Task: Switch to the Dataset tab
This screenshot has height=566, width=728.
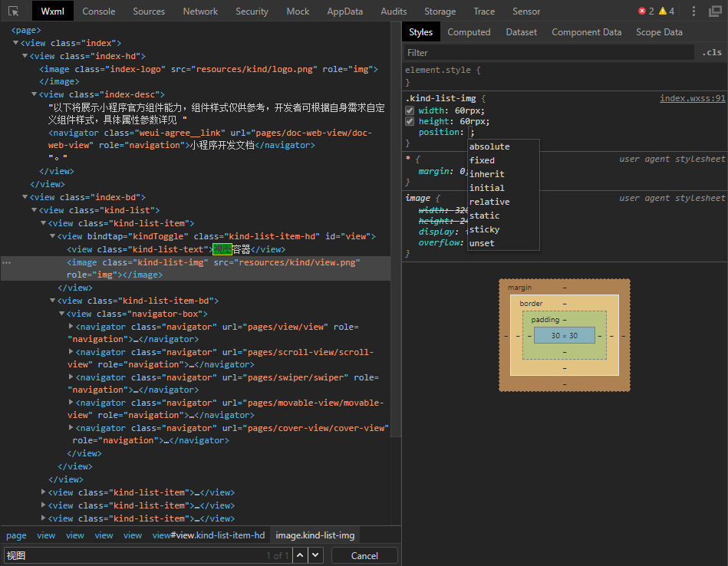Action: coord(521,32)
